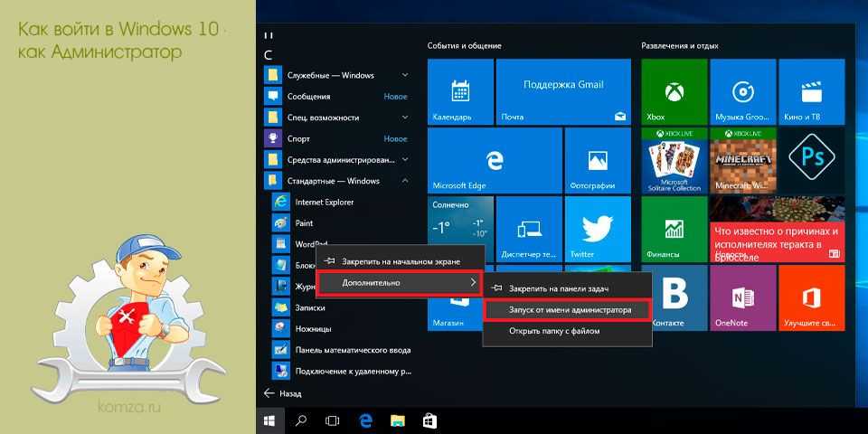Viewport: 868px width, 434px height.
Task: Click the События и общение group header
Action: [464, 46]
